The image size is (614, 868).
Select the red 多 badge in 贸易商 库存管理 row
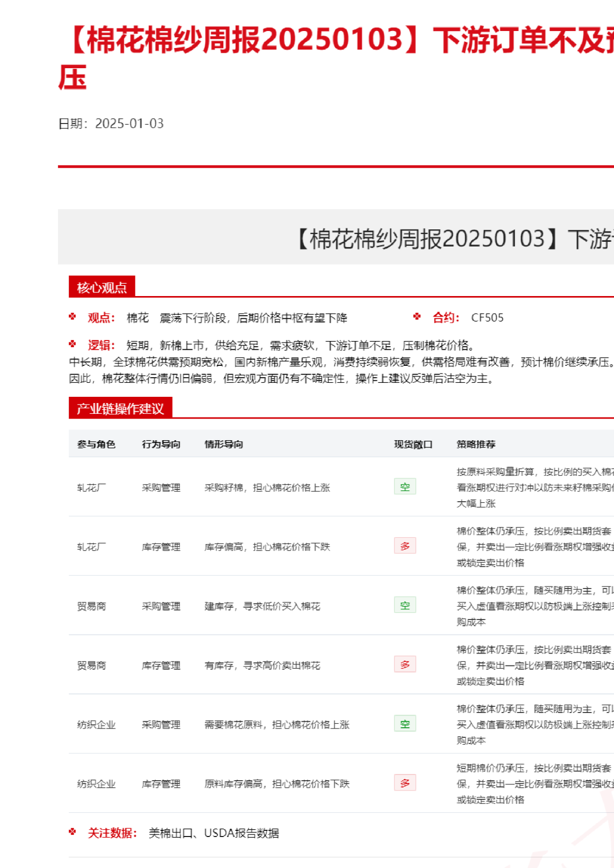coord(405,664)
